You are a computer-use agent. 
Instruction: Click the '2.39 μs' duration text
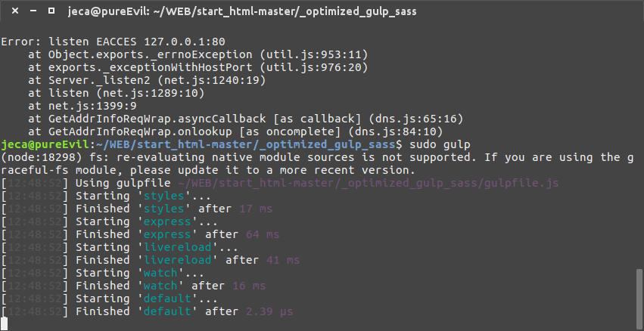click(269, 311)
